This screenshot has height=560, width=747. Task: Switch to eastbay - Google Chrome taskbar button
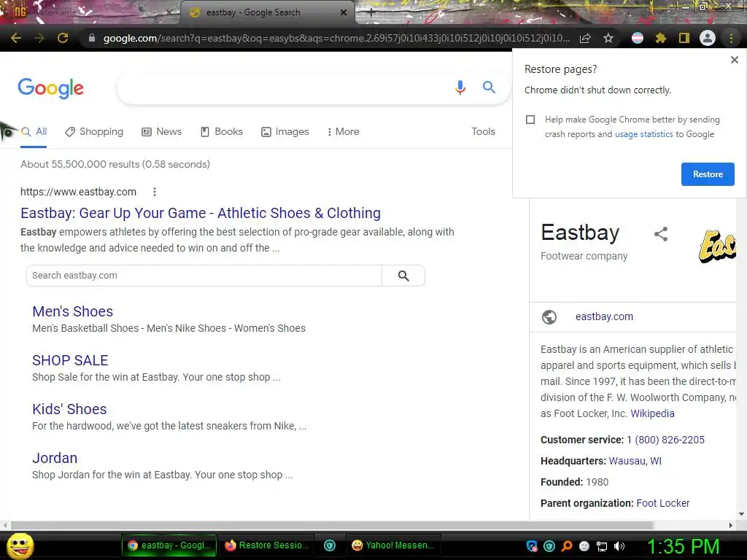(x=169, y=545)
